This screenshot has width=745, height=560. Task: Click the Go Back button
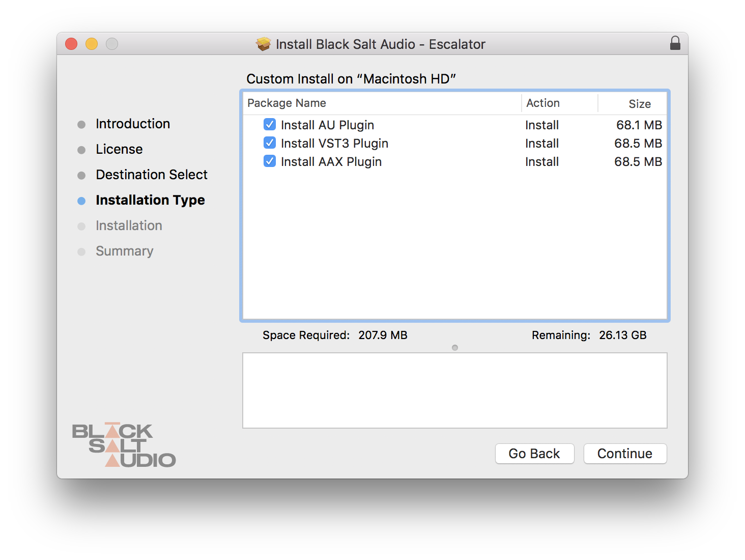534,454
